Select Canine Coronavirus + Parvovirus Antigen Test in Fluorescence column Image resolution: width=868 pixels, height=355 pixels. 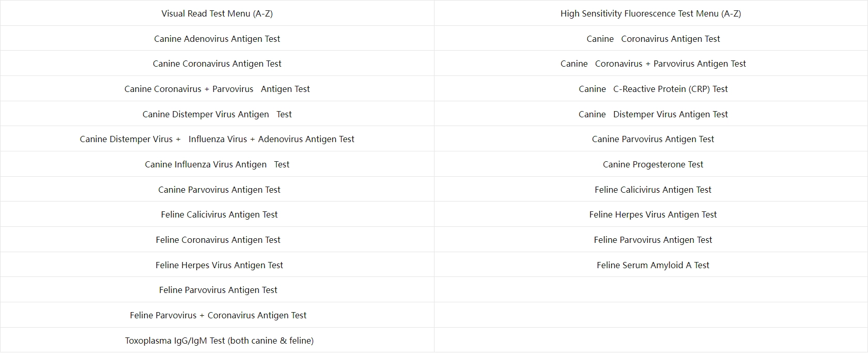point(653,64)
